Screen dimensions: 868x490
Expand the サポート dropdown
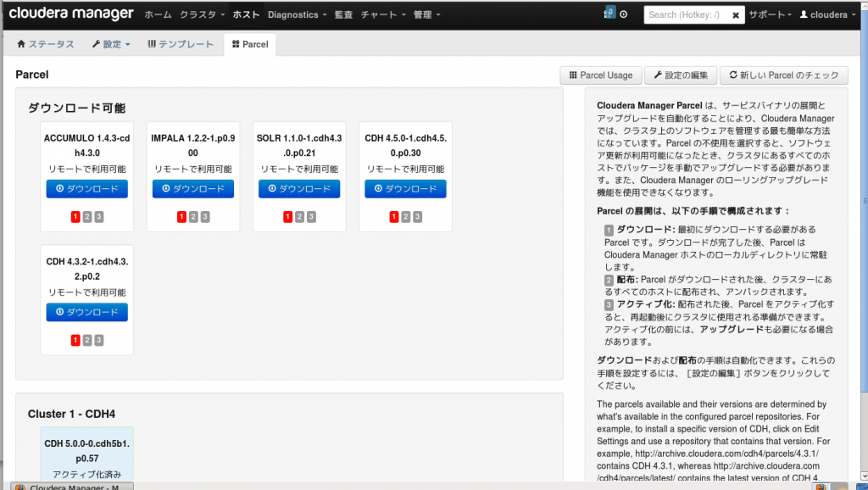(770, 15)
